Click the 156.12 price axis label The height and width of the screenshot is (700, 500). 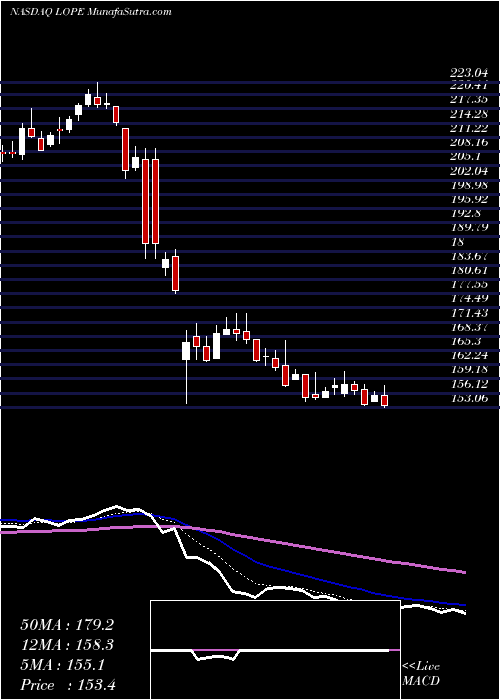(469, 384)
